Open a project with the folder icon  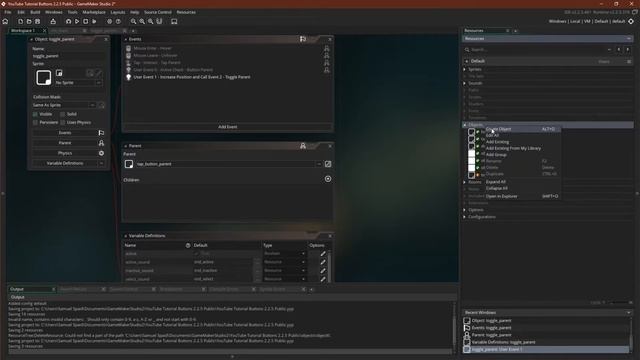pyautogui.click(x=29, y=21)
